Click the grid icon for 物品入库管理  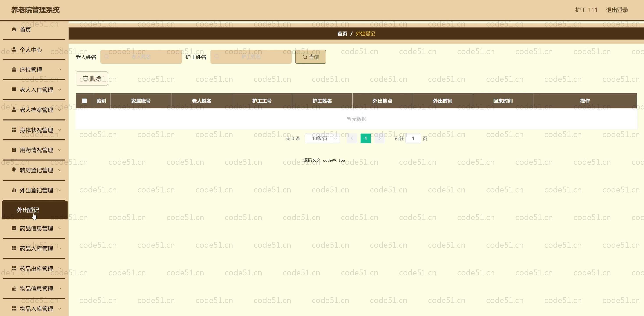coord(14,309)
